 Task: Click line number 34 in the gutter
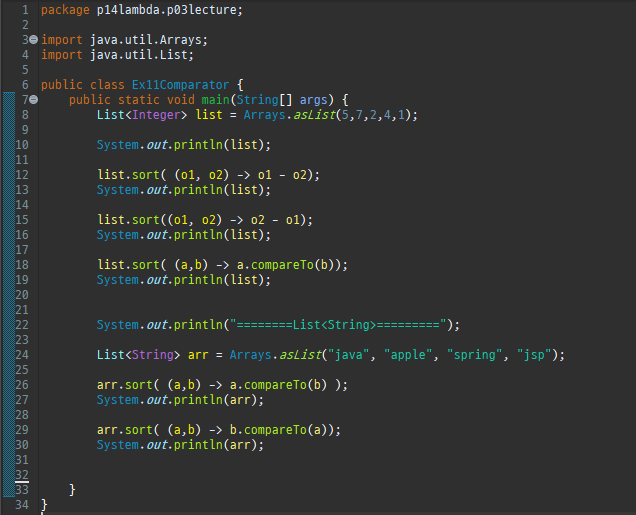(21, 505)
